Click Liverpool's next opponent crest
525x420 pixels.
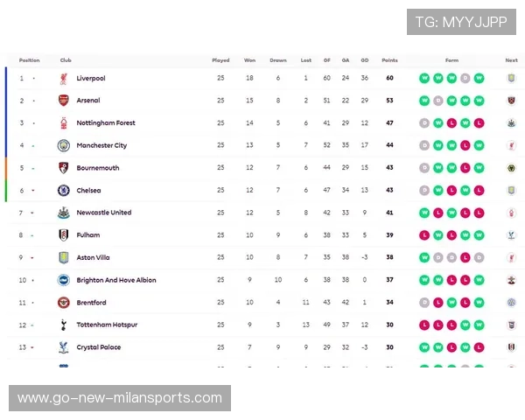click(x=511, y=78)
